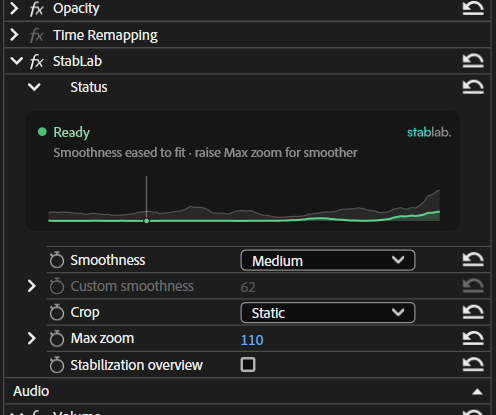The width and height of the screenshot is (496, 415).
Task: Expand the Max zoom property
Action: pyautogui.click(x=32, y=338)
